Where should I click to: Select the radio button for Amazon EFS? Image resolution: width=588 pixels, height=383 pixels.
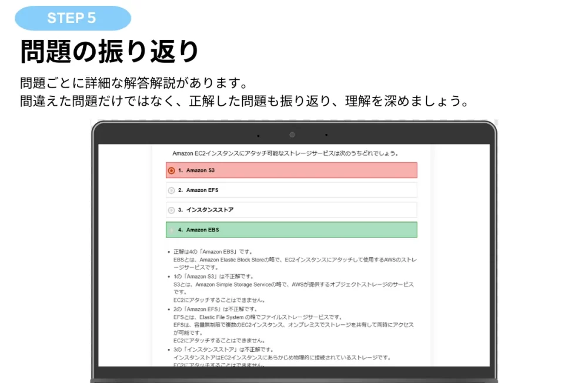171,190
